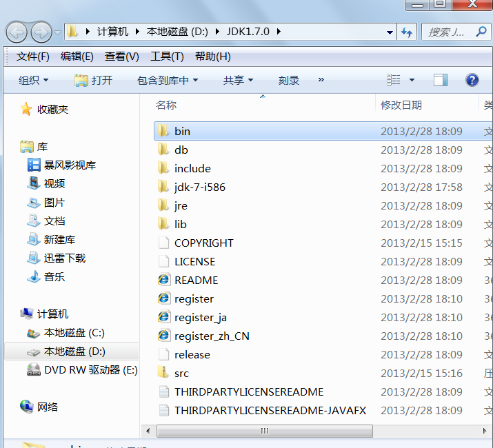Open recent pages dropdown beside Forward button
This screenshot has height=448, width=493.
pos(57,32)
